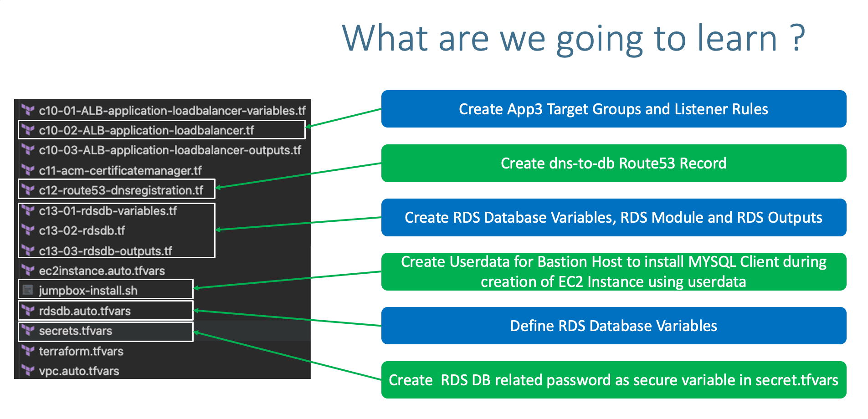Click the Create Userdata for Bastion Host box

click(x=613, y=272)
